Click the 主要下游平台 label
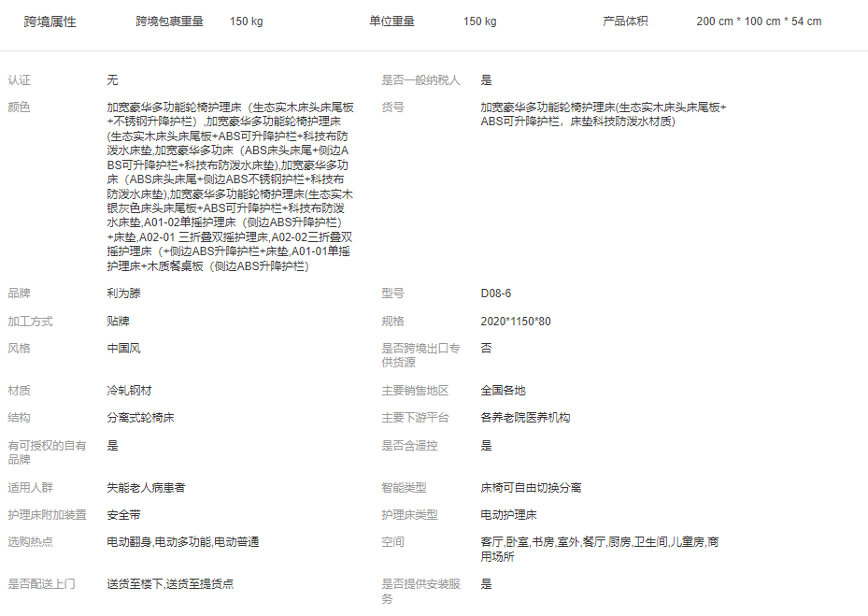 click(415, 418)
